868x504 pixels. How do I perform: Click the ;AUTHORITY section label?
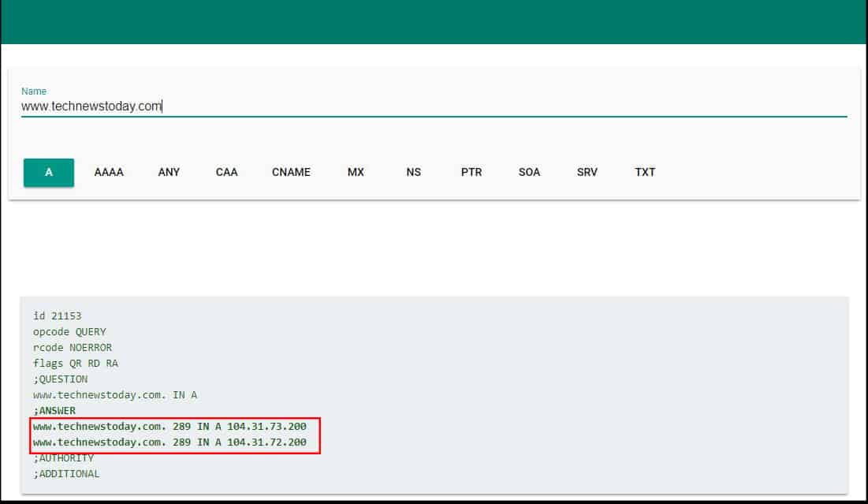click(x=62, y=457)
